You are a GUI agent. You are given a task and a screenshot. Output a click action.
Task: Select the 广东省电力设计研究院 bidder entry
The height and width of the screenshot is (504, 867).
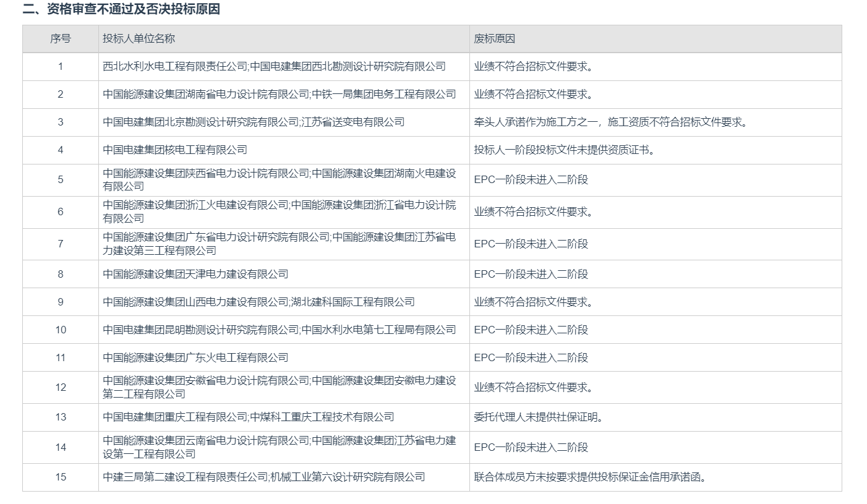click(x=279, y=244)
